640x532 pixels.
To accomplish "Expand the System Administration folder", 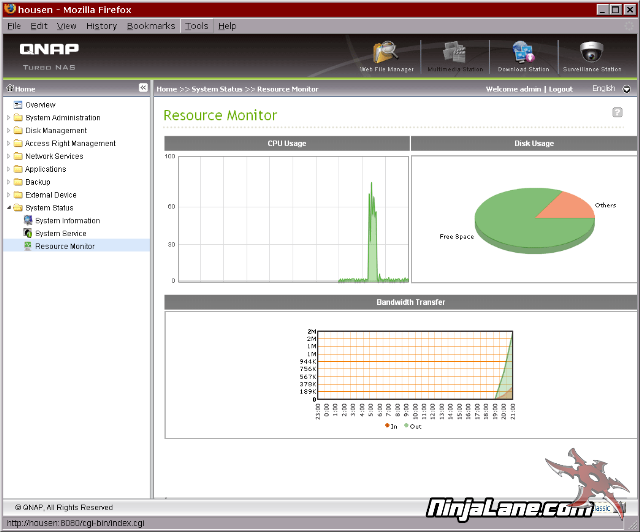I will coord(8,118).
